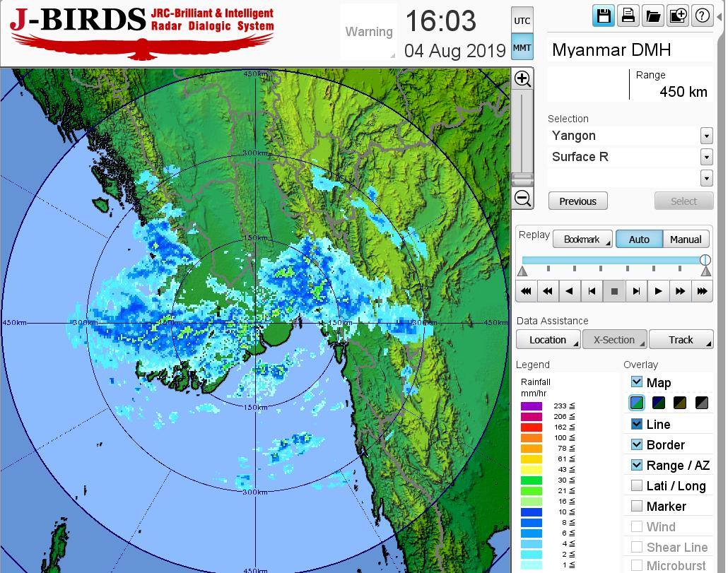Switch time display to UTC
Image resolution: width=728 pixels, height=573 pixels.
(522, 20)
